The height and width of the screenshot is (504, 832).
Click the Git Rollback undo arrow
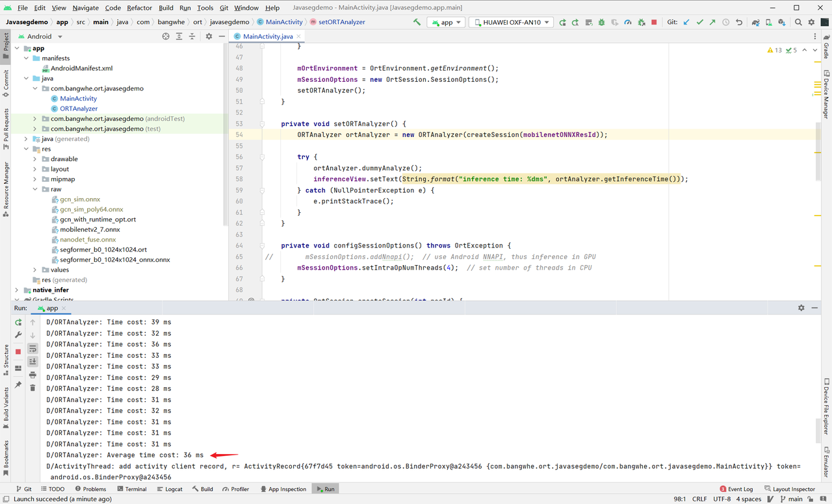pyautogui.click(x=739, y=22)
